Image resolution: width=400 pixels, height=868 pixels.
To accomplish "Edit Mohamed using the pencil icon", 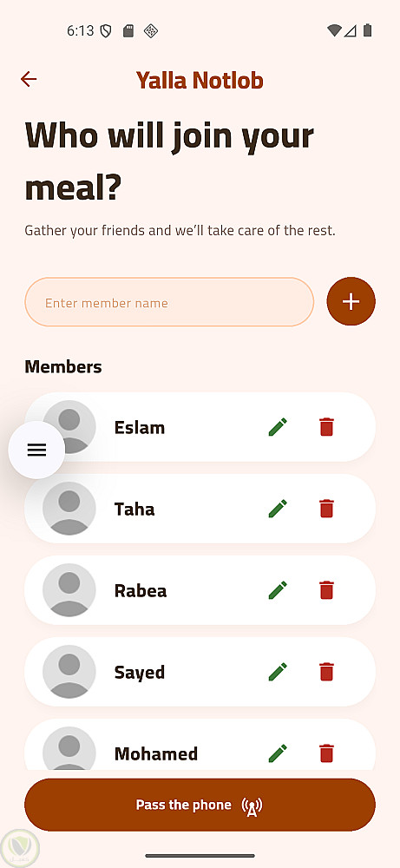I will click(x=278, y=753).
